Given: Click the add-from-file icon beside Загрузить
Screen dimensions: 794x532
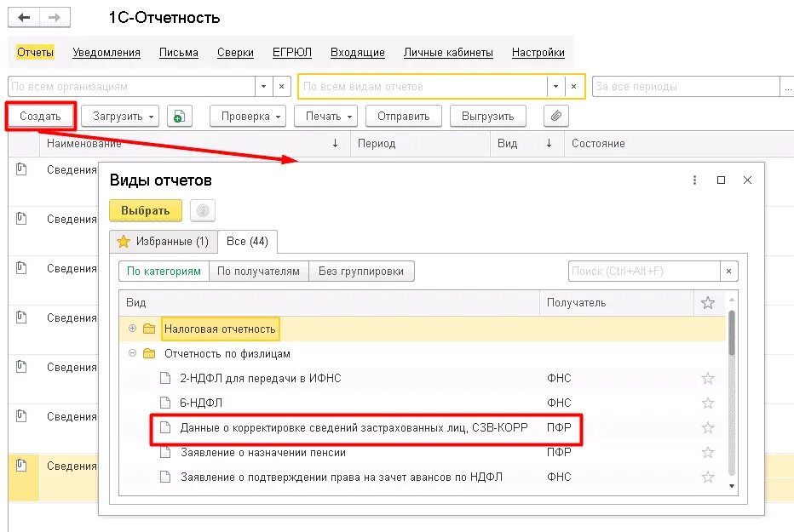Looking at the screenshot, I should [x=179, y=117].
